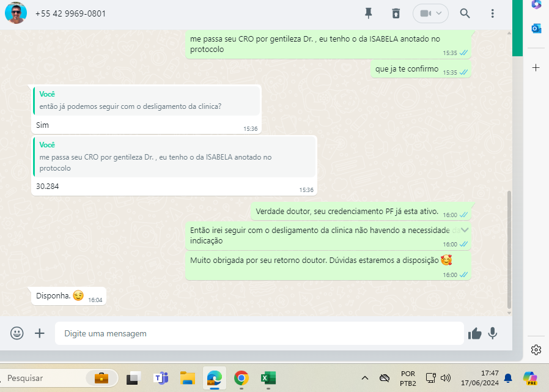
Task: Record a voice message with microphone
Action: click(492, 333)
